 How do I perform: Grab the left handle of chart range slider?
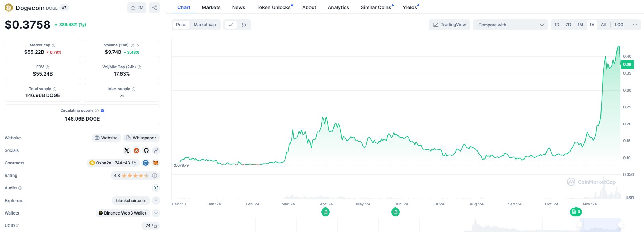580,225
